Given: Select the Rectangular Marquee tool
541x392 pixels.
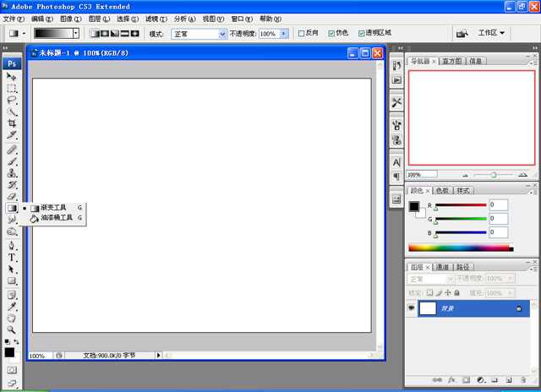Looking at the screenshot, I should (11, 88).
